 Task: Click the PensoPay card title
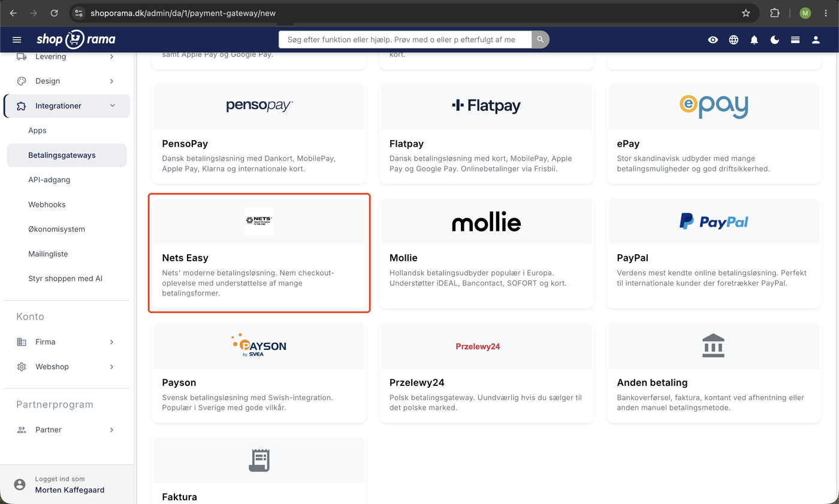[185, 144]
